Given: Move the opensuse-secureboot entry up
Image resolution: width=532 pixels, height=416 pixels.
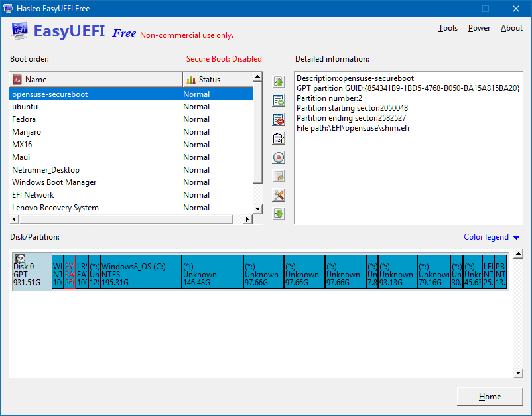Looking at the screenshot, I should click(279, 81).
